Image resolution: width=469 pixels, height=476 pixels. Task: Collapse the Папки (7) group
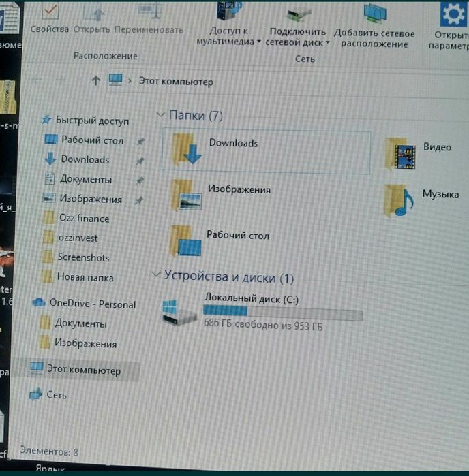[x=160, y=115]
